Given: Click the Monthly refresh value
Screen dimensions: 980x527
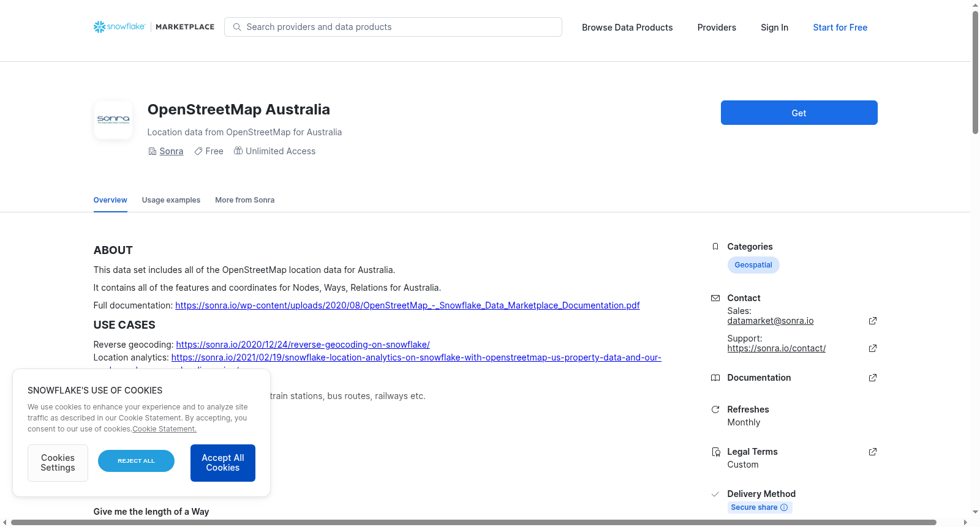Looking at the screenshot, I should point(744,422).
